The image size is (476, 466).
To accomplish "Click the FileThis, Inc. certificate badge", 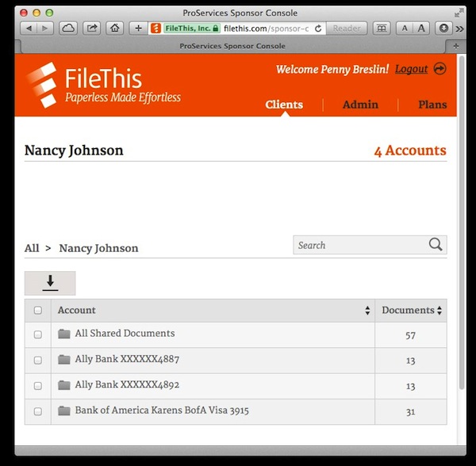I will (x=192, y=29).
